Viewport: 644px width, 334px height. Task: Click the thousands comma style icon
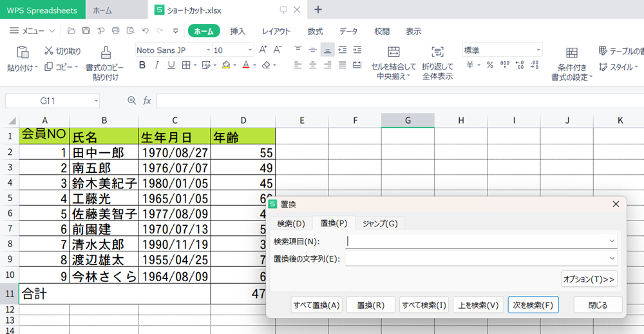click(x=505, y=65)
